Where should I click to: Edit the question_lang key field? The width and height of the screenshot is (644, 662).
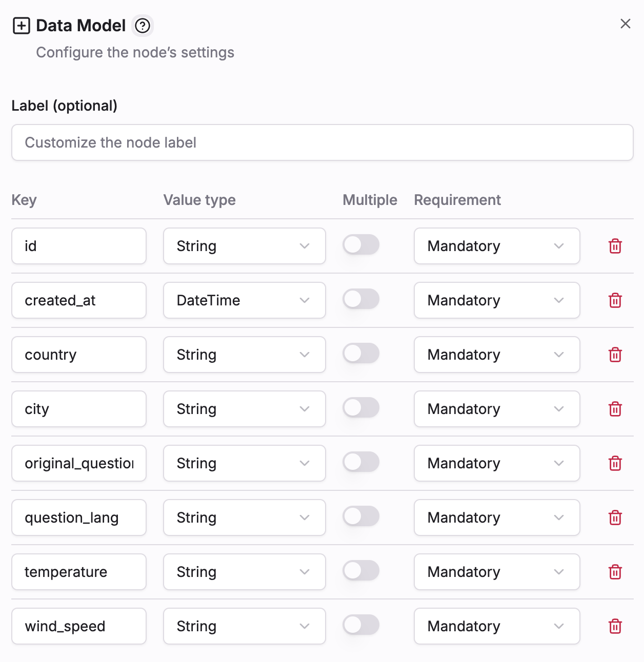click(x=78, y=518)
